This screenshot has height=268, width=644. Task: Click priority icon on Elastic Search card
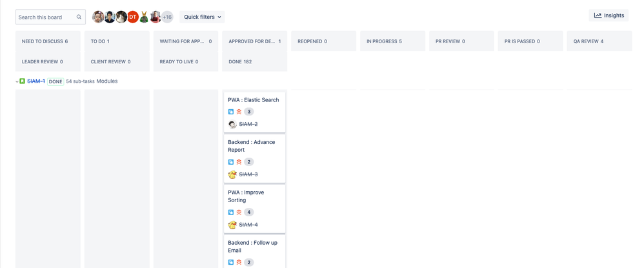239,112
